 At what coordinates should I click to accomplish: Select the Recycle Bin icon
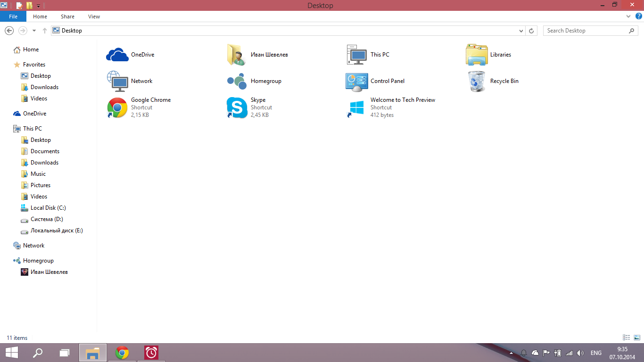[x=477, y=81]
